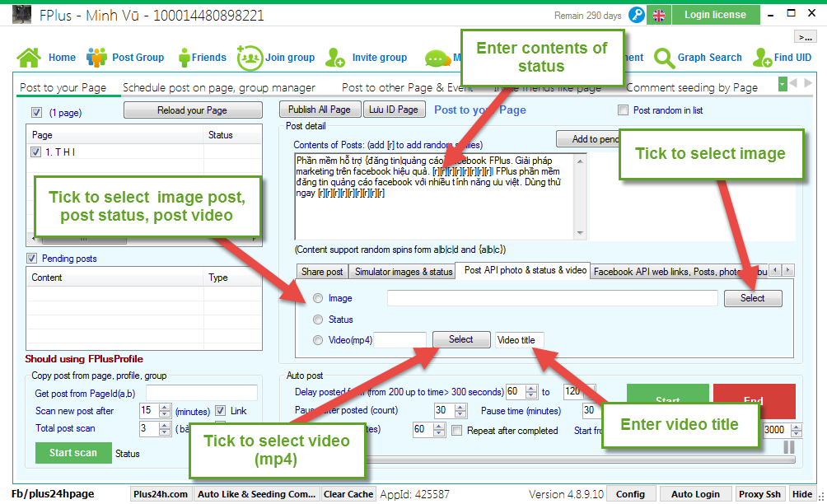Click the post contents scrollbar down arrow

tap(580, 232)
